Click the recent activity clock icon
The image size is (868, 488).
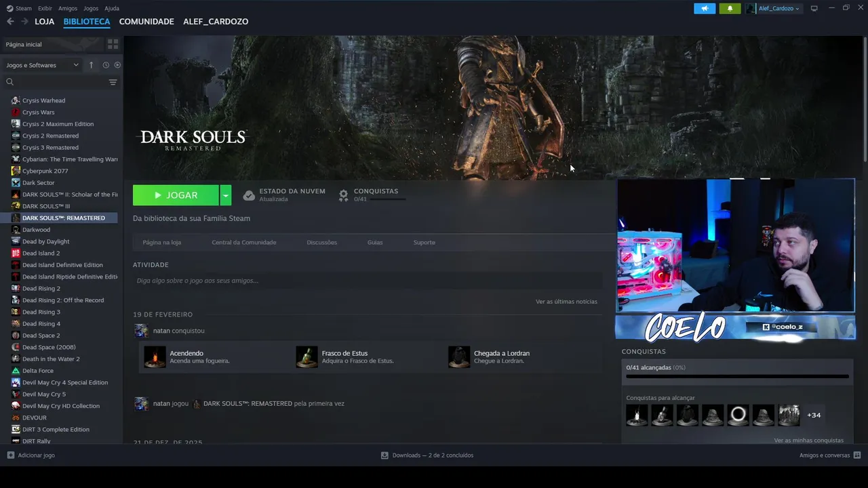106,65
